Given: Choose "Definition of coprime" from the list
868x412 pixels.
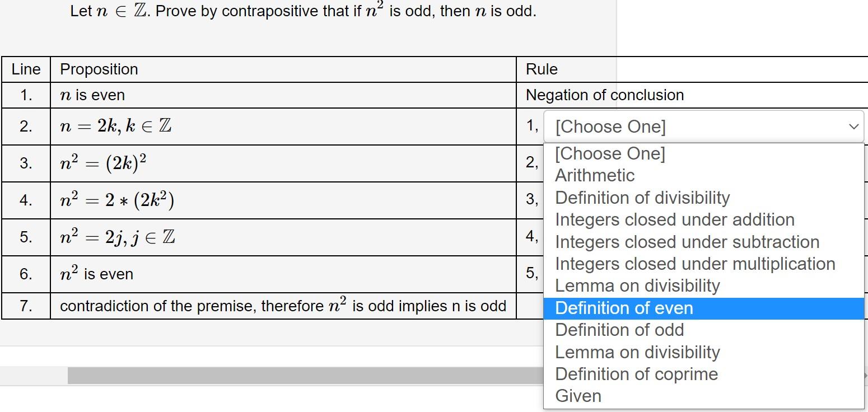Looking at the screenshot, I should (636, 374).
